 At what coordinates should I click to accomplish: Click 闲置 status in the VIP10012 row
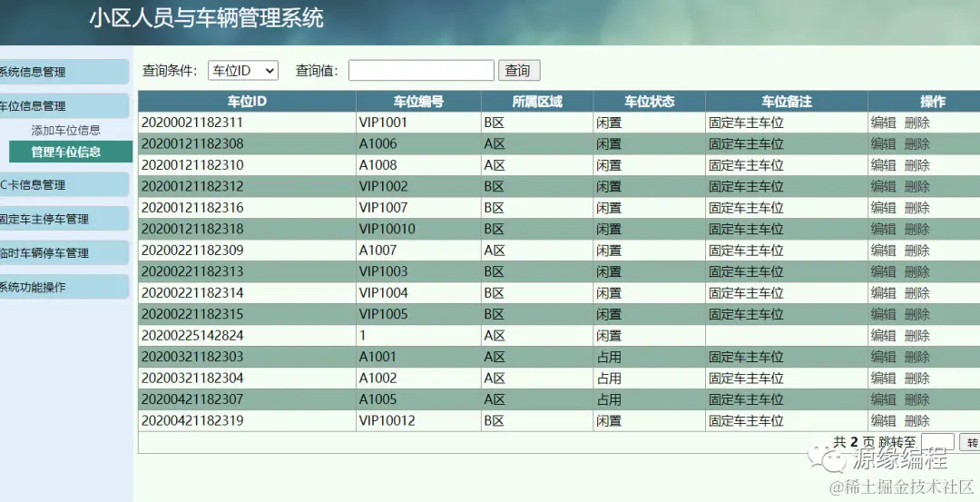pos(609,420)
